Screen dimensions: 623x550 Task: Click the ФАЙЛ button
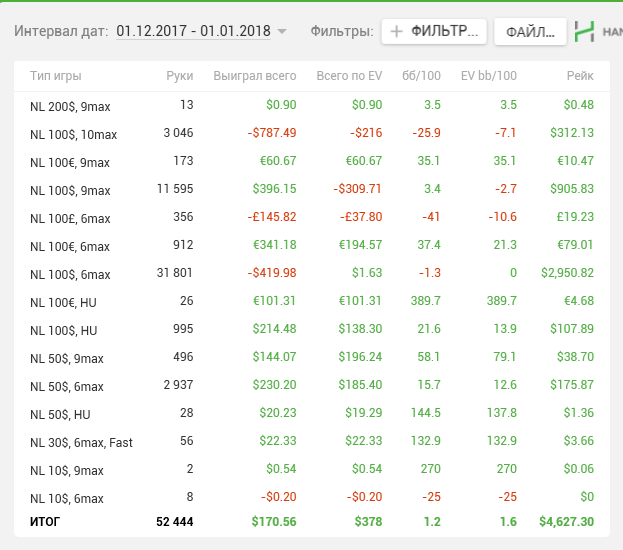pos(530,32)
